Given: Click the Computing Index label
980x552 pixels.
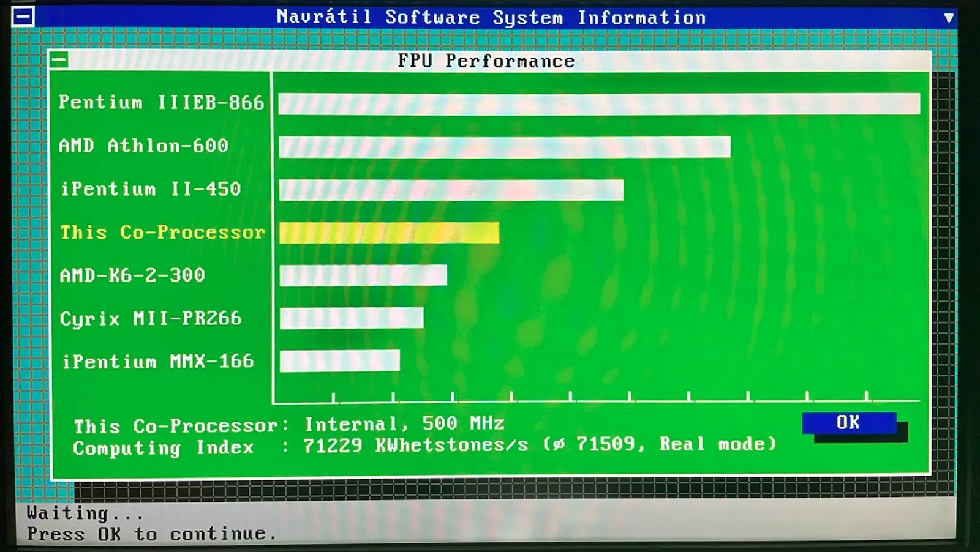Looking at the screenshot, I should coord(164,448).
